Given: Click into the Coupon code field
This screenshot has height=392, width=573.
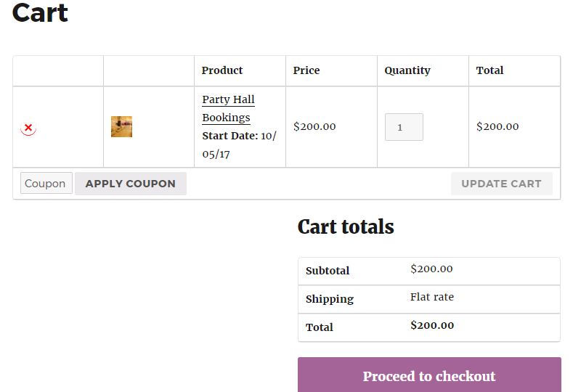Looking at the screenshot, I should coord(46,184).
